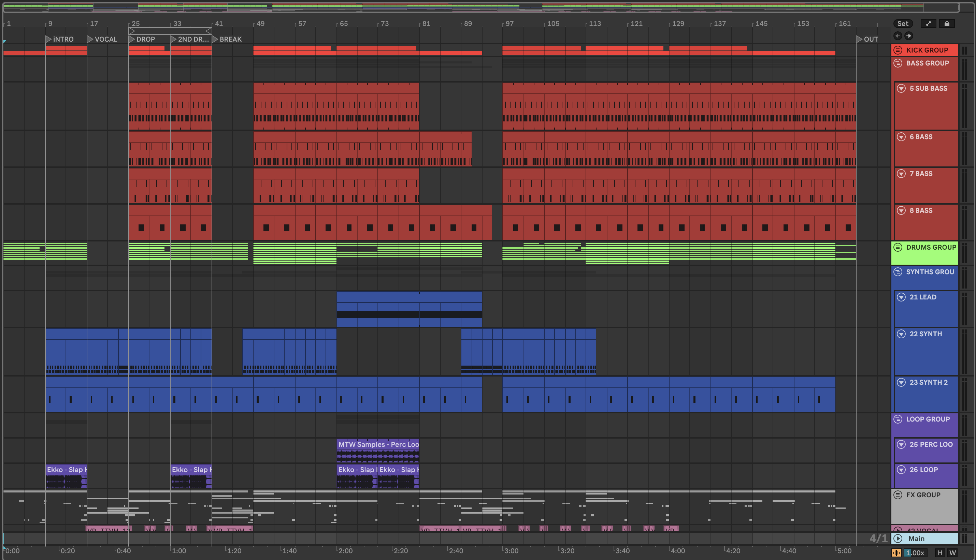The height and width of the screenshot is (560, 976).
Task: Click the W optimize width button
Action: 952,553
